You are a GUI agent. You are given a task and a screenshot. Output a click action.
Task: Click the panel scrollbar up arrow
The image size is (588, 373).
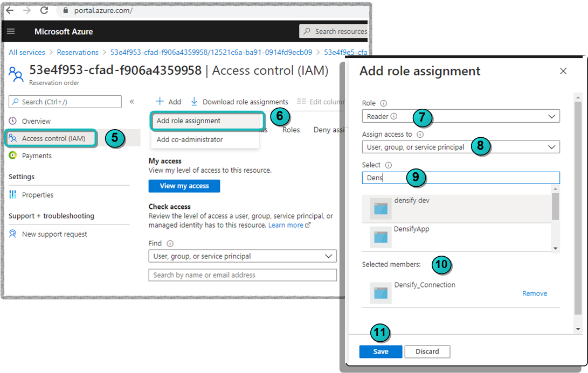pyautogui.click(x=578, y=97)
